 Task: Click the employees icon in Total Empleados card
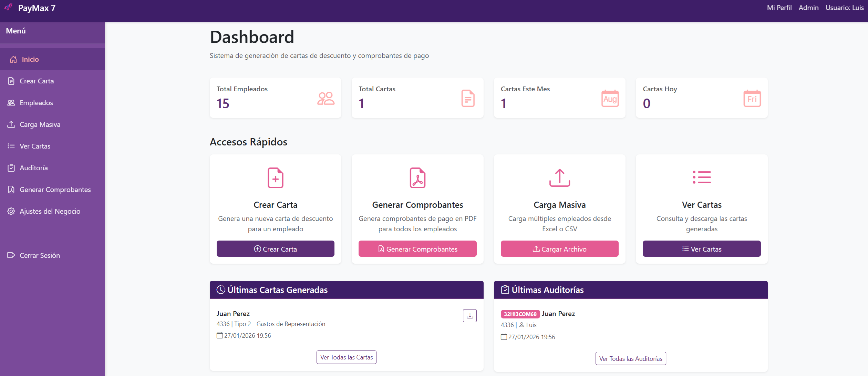[x=325, y=99]
